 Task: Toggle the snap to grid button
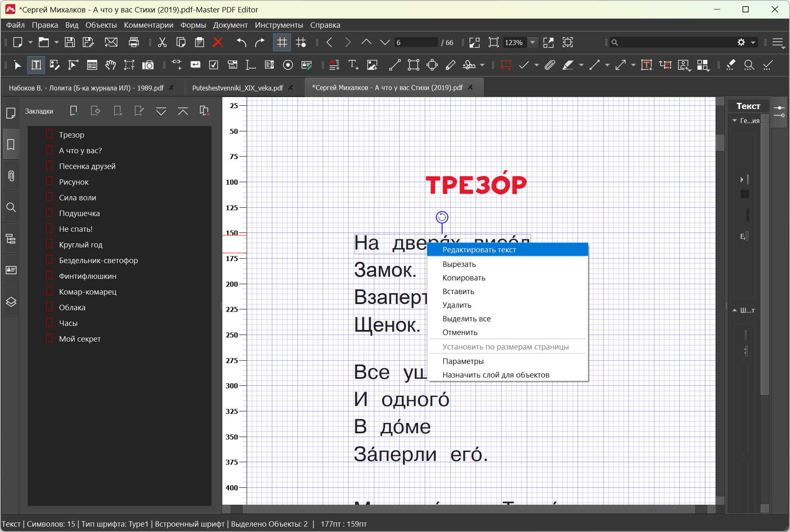[x=301, y=42]
